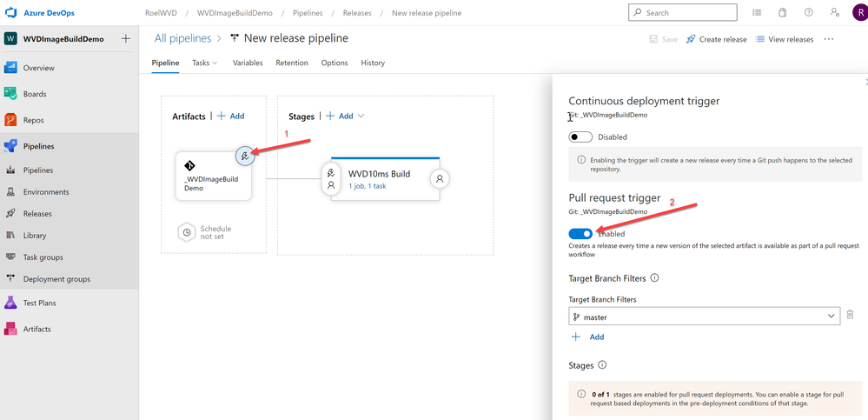Click the New release pipeline title
This screenshot has width=868, height=420.
(x=296, y=38)
